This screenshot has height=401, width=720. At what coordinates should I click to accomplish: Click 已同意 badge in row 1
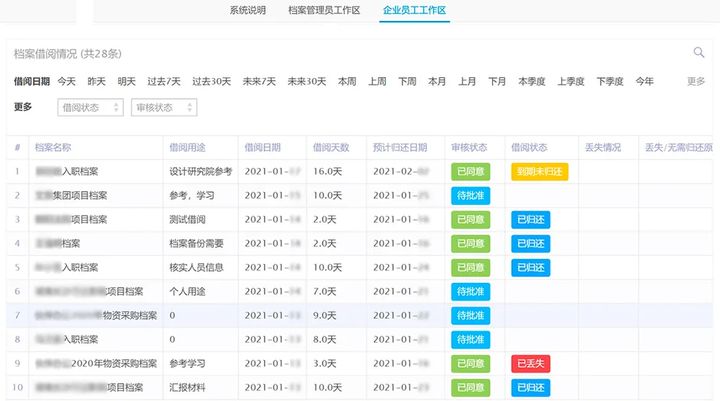click(x=471, y=172)
